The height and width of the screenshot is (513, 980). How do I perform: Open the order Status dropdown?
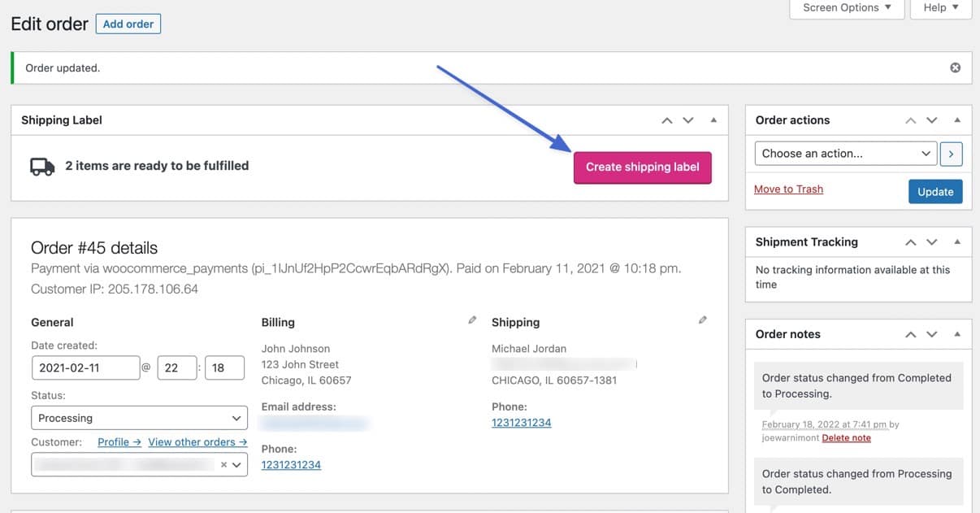[x=139, y=418]
